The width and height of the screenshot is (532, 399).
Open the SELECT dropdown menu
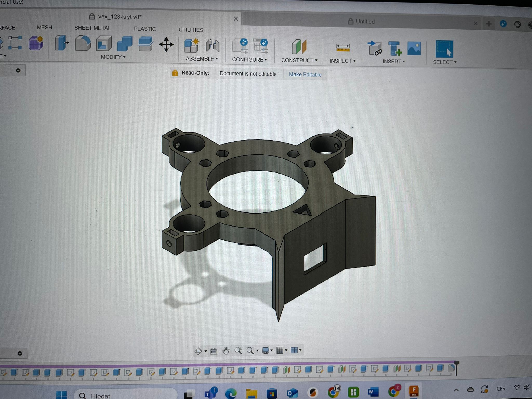tap(445, 62)
